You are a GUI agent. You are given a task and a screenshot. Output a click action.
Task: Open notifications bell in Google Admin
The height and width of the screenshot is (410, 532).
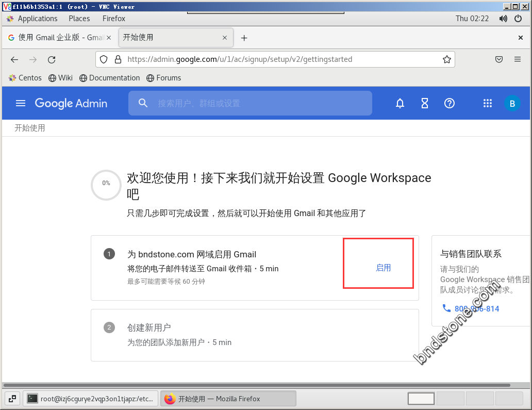click(400, 103)
